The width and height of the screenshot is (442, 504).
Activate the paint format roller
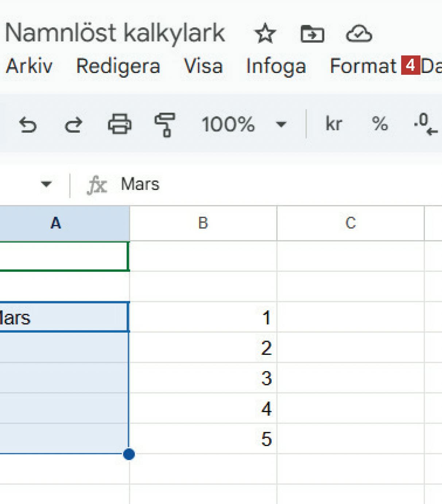pos(164,124)
